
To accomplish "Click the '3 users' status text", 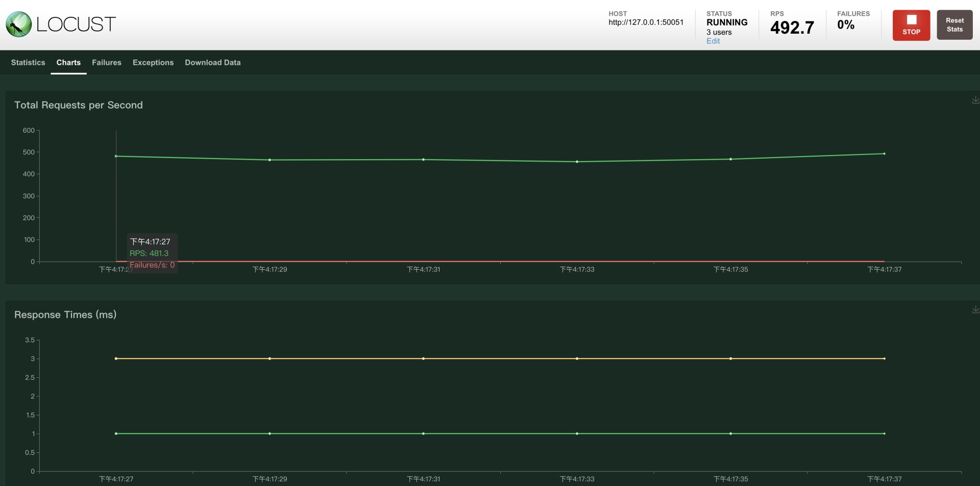I will pos(719,32).
